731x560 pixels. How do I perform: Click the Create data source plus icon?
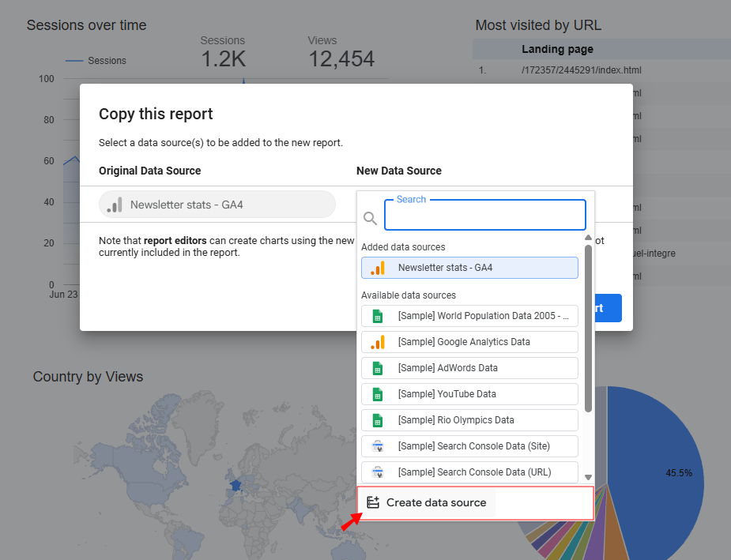click(373, 502)
